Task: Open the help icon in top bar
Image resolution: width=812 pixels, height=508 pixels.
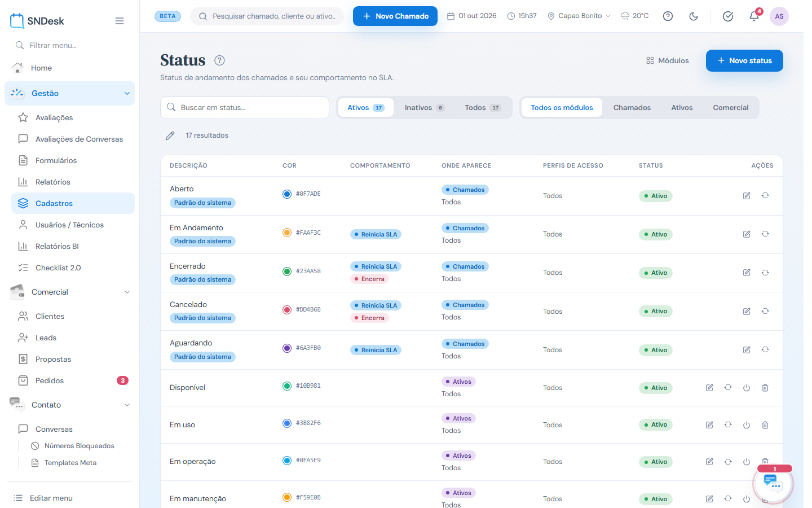Action: point(668,16)
